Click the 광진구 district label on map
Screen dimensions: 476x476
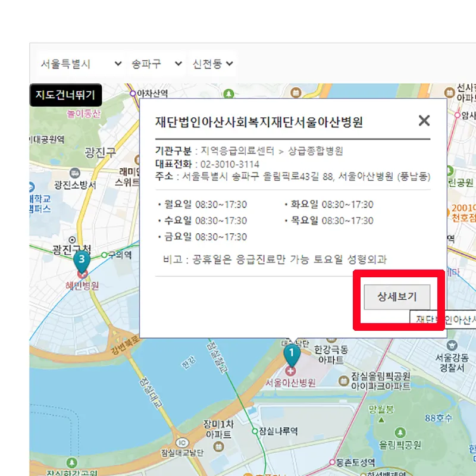coord(100,152)
